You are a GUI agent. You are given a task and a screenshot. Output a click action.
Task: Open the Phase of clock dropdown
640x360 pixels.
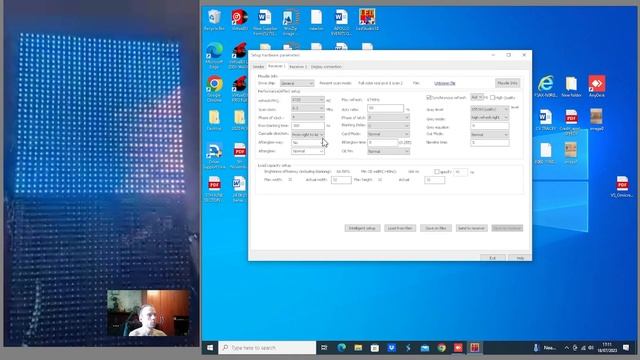tap(308, 118)
